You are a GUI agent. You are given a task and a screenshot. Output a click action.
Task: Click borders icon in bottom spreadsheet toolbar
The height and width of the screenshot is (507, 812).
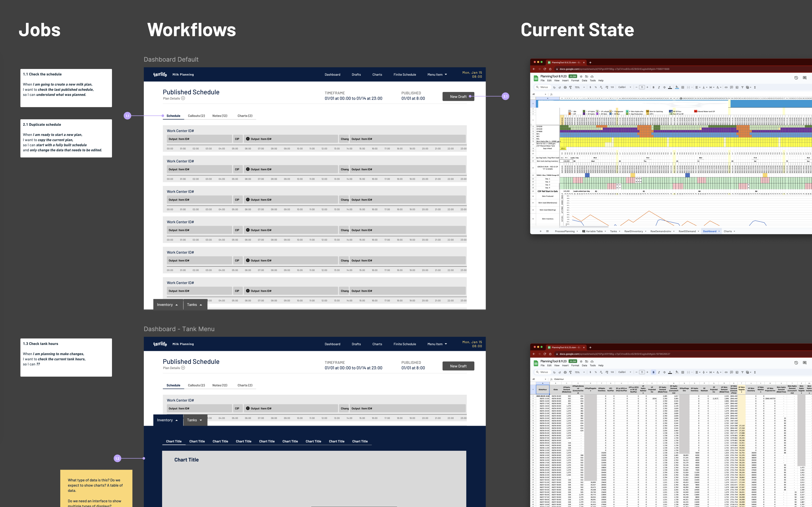click(x=683, y=372)
